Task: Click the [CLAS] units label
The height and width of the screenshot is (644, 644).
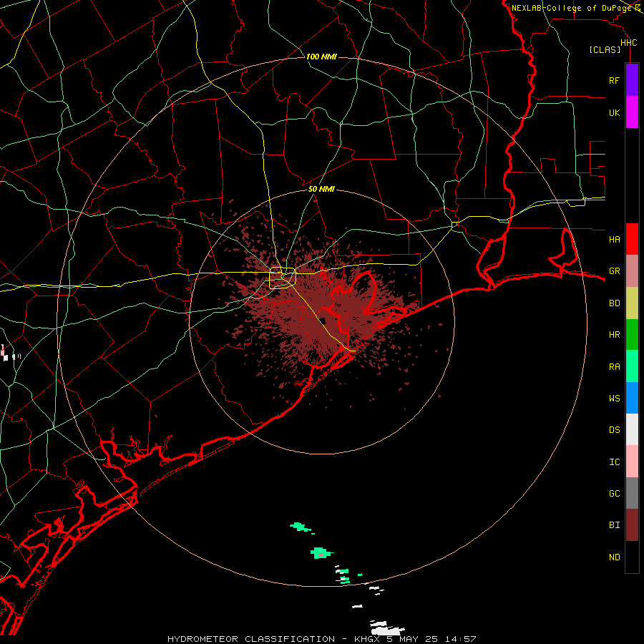Action: [605, 50]
